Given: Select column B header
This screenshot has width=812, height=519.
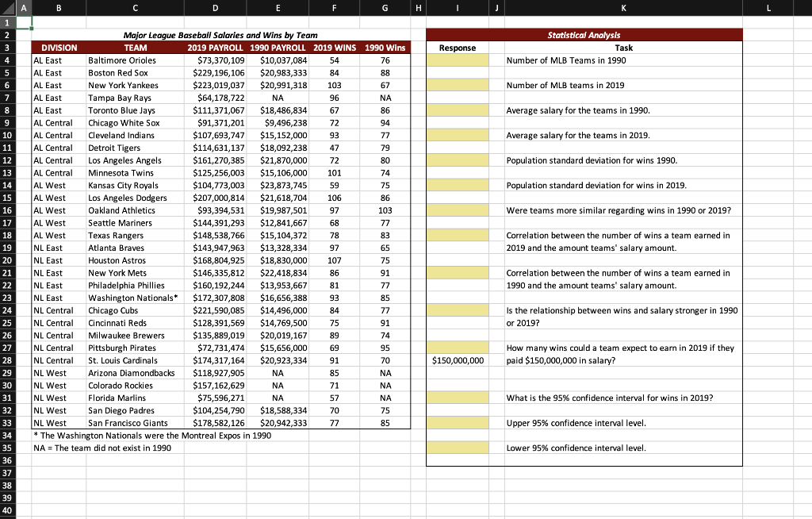Looking at the screenshot, I should [x=59, y=8].
